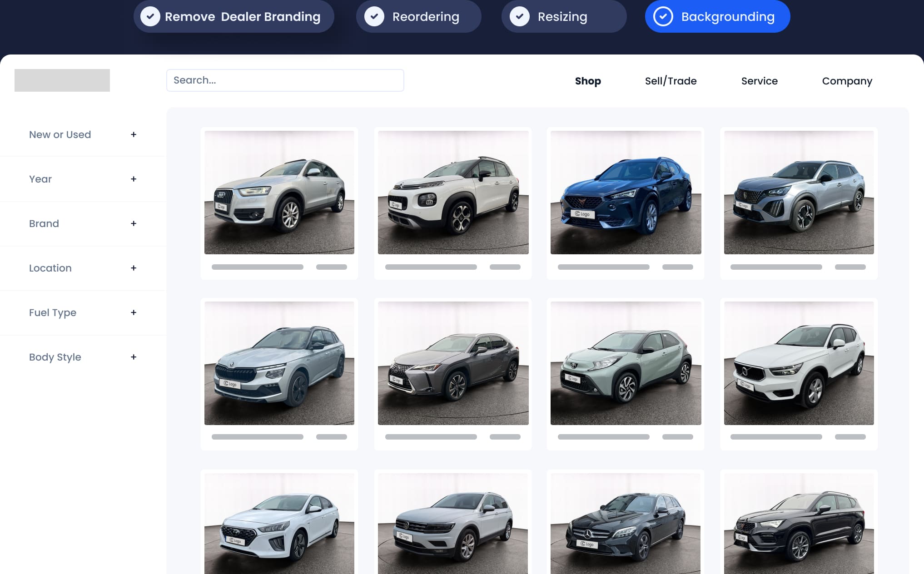Image resolution: width=924 pixels, height=574 pixels.
Task: Open the dark blue Cupra Formentor photo
Action: [x=626, y=193]
